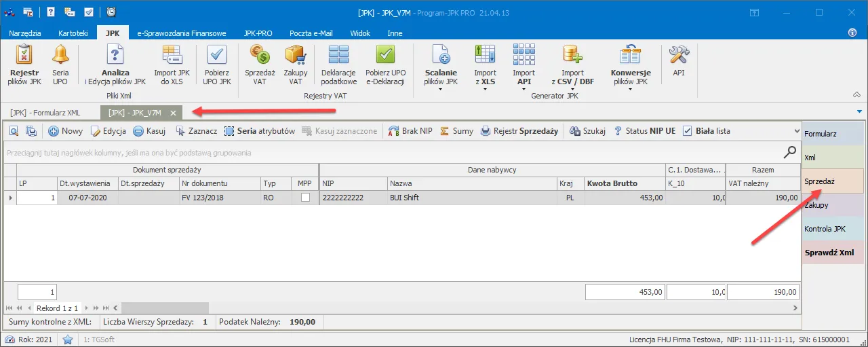Click Seria atrybutów
This screenshot has height=347, width=868.
pos(260,131)
